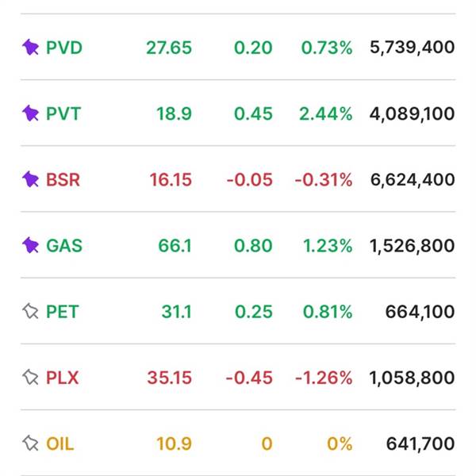Unpin the BSR stock
476x476 pixels.
30,179
